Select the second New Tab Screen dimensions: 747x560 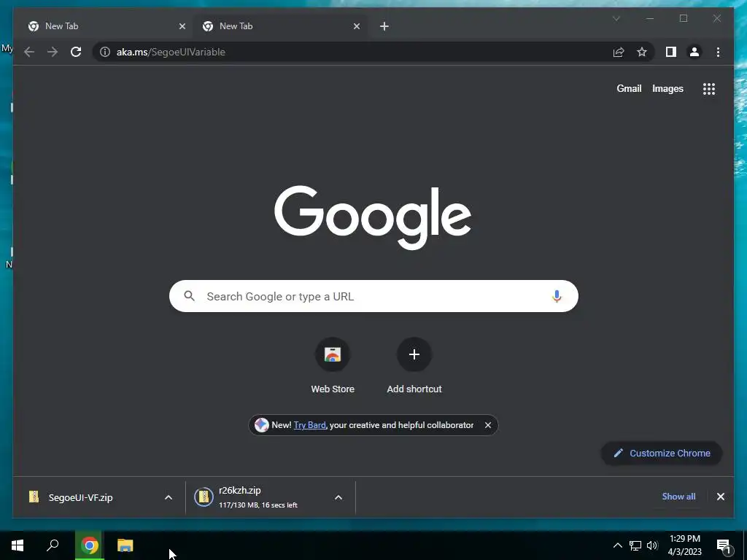(x=279, y=26)
